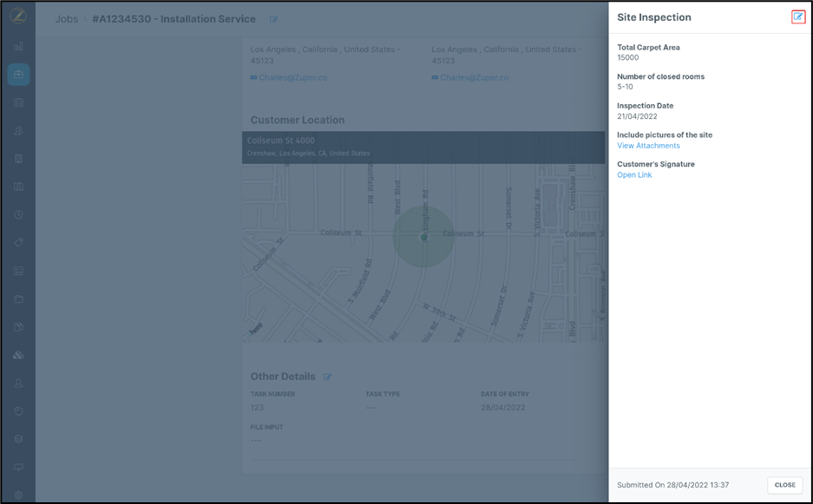The height and width of the screenshot is (504, 813).
Task: Open the dashboard bar chart icon in sidebar
Action: [18, 47]
